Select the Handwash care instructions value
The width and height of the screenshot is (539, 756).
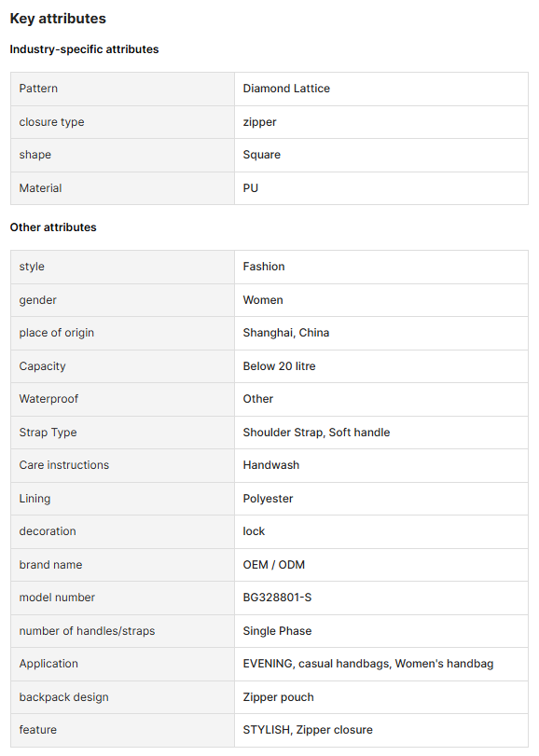click(271, 465)
